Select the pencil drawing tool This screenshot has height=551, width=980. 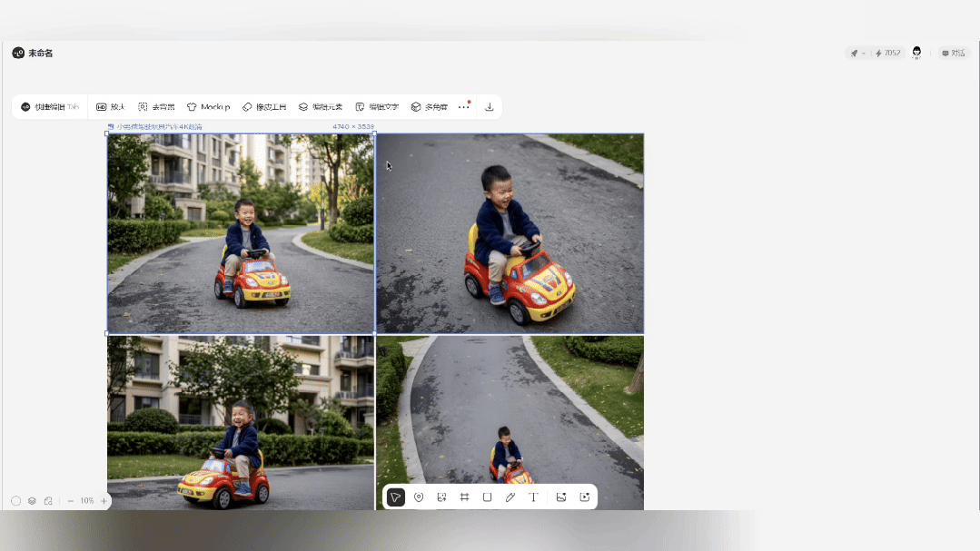coord(510,497)
